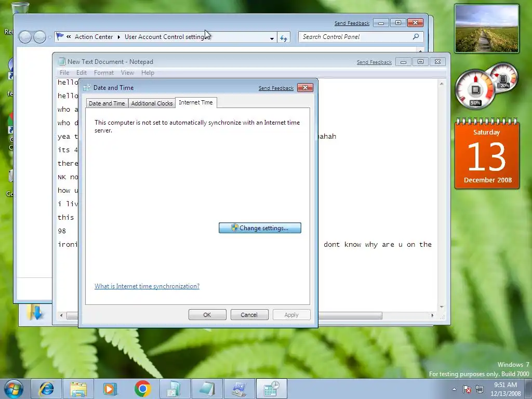Switch to the Date and Time taskbar button
Viewport: 532px width, 399px height.
(271, 389)
